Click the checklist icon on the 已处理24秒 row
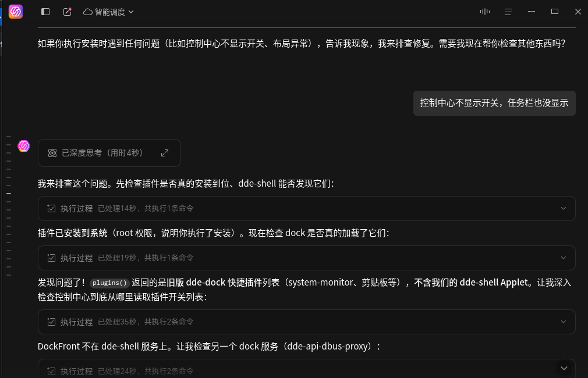The image size is (588, 378). click(51, 371)
